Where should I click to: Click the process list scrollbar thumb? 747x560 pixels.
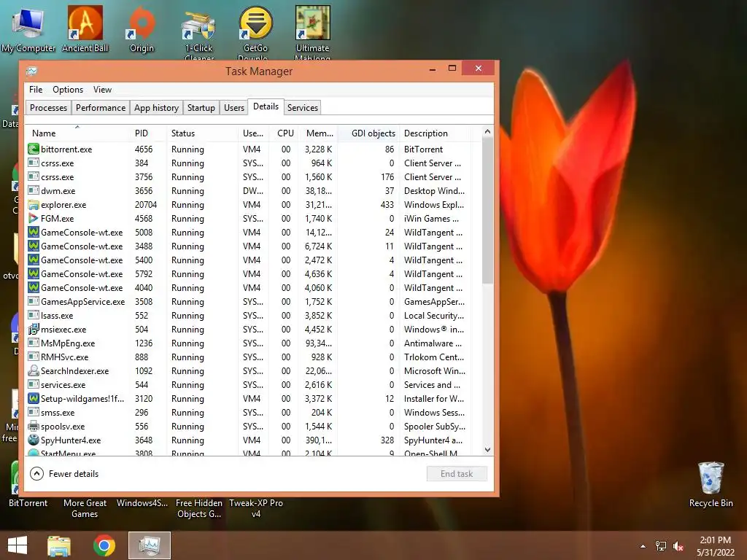click(487, 211)
